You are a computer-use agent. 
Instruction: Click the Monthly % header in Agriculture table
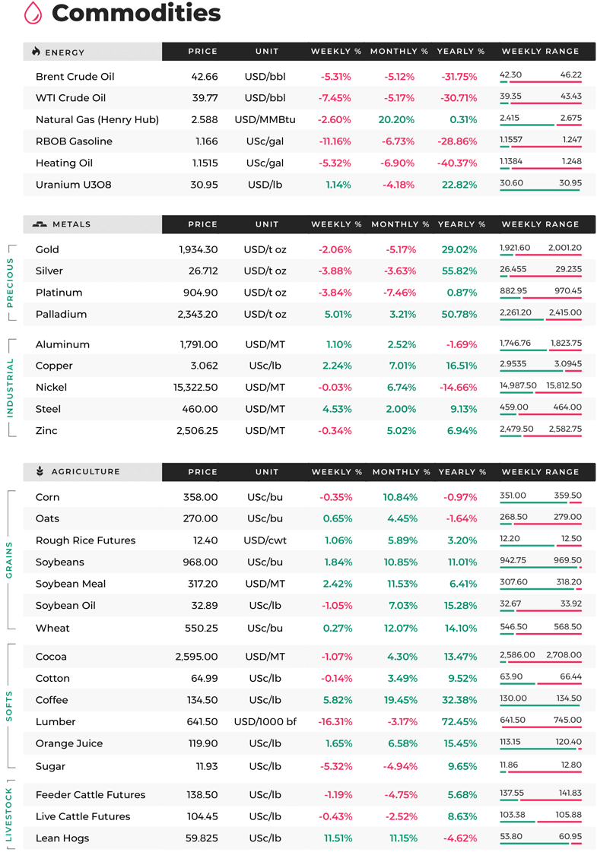pyautogui.click(x=402, y=472)
